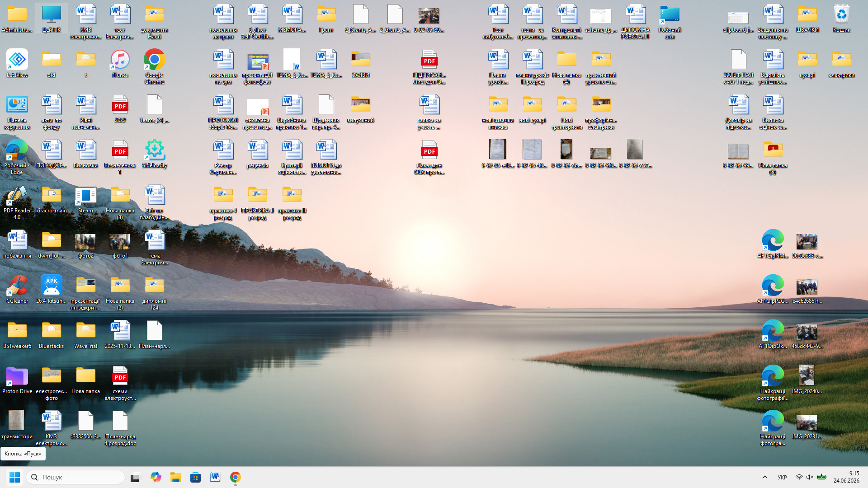Toggle the muted volume icon in tray

click(810, 477)
